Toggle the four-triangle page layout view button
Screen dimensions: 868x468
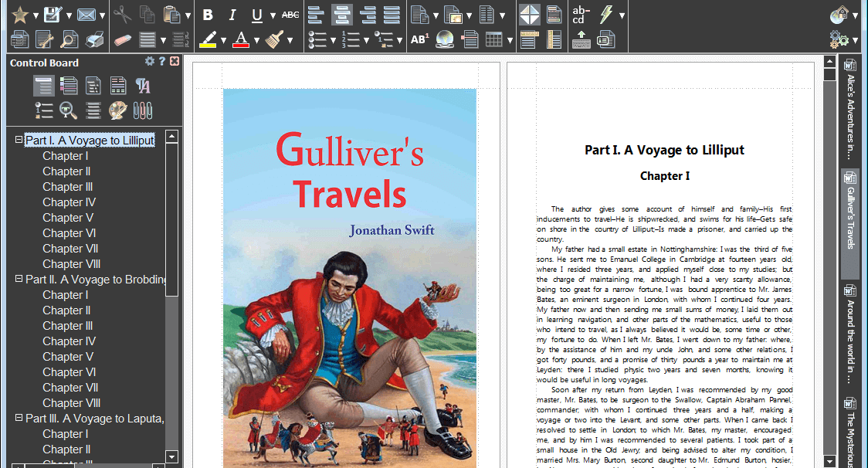coord(530,15)
